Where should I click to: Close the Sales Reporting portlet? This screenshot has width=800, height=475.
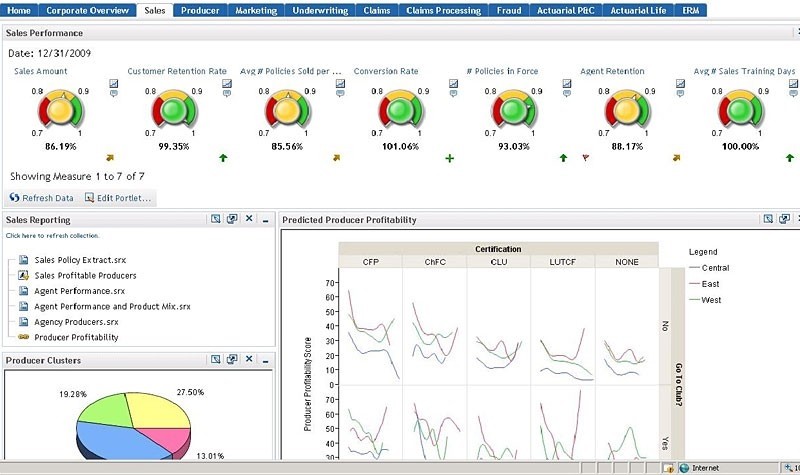tap(249, 218)
